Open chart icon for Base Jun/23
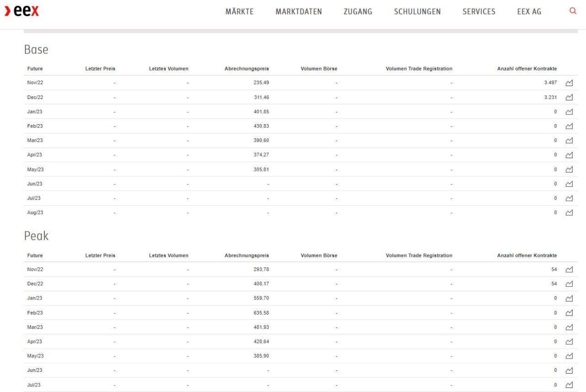Viewport: 586px width, 392px height. pyautogui.click(x=569, y=184)
